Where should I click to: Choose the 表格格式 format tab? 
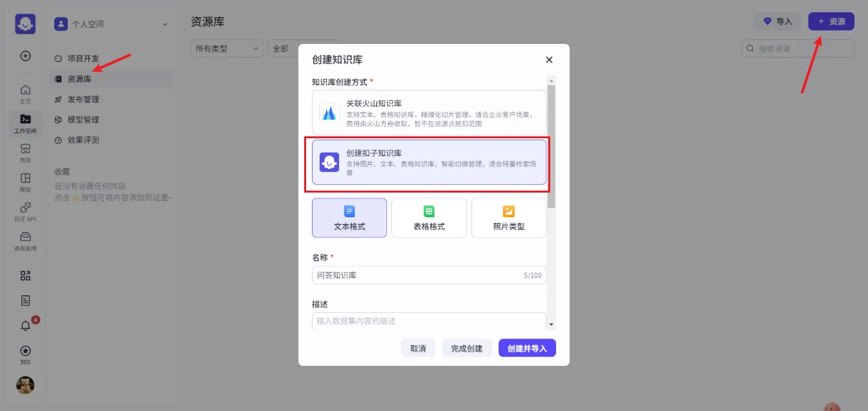click(x=429, y=218)
